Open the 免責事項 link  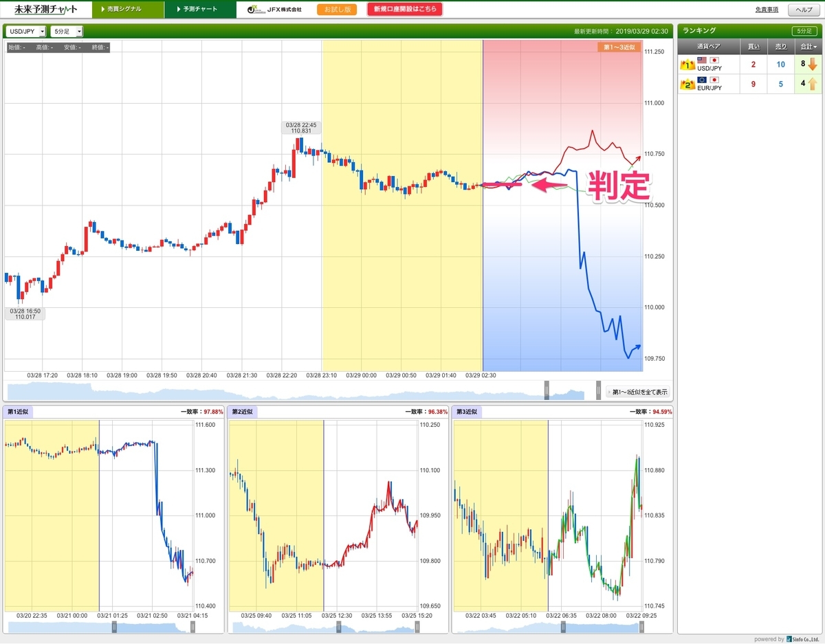(766, 10)
